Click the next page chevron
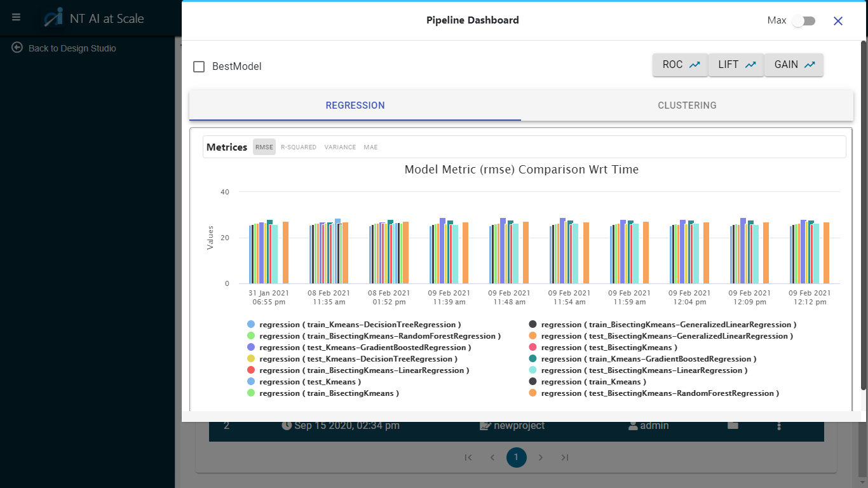The width and height of the screenshot is (868, 488). point(541,457)
